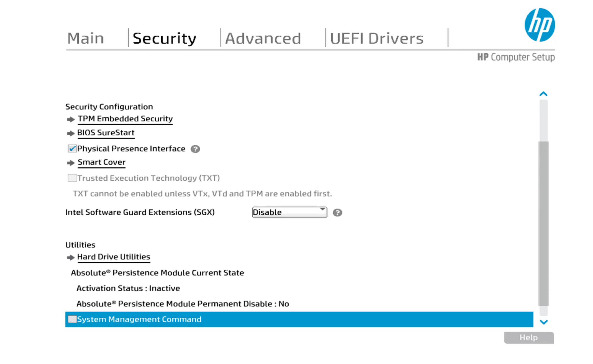This screenshot has height=364, width=593.
Task: Switch to the Main tab
Action: click(86, 38)
